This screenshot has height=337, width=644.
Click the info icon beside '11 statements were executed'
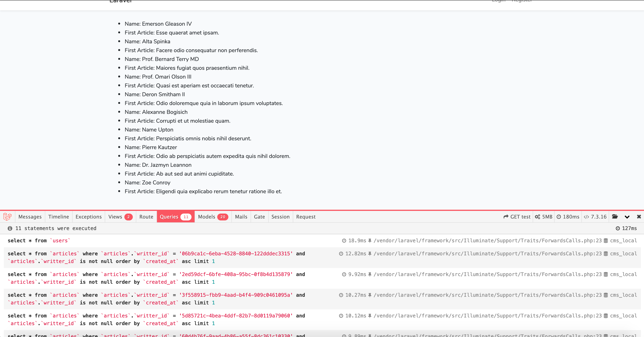(x=10, y=228)
